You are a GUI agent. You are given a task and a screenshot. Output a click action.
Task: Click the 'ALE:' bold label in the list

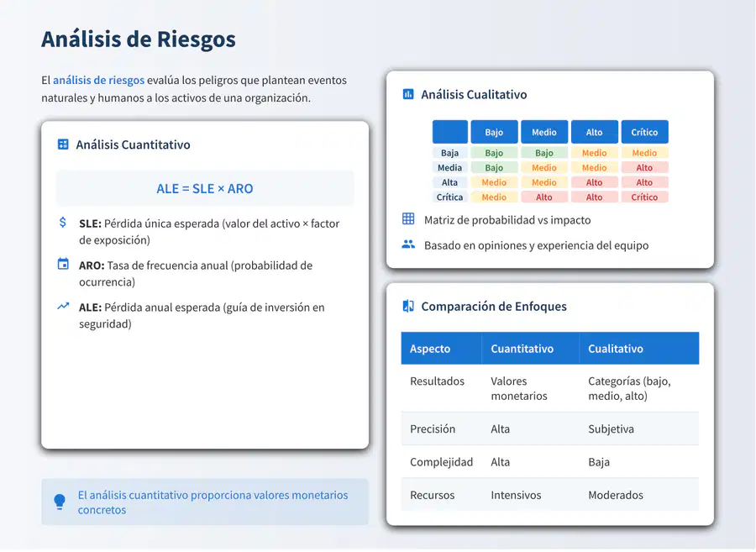click(x=90, y=308)
